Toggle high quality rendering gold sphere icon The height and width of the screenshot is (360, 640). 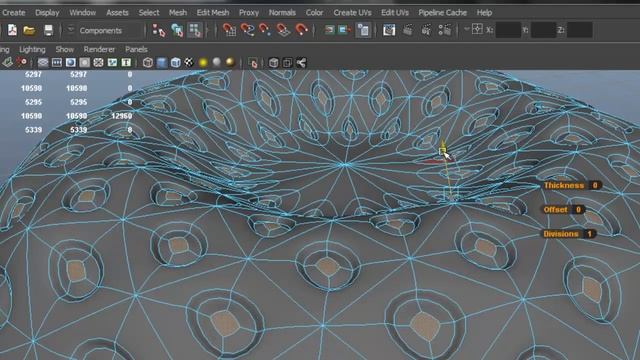coord(230,62)
